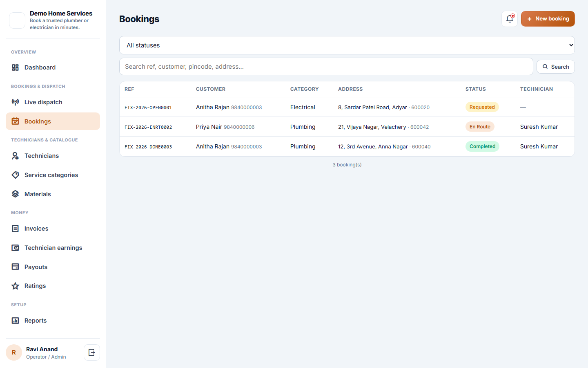This screenshot has height=368, width=588.
Task: Select customer Priya Nair
Action: [x=209, y=127]
